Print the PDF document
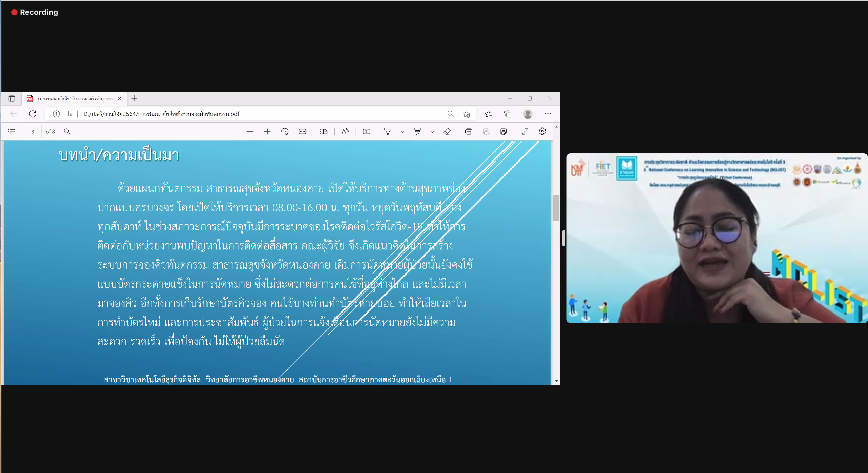Screen dimensions: 868x473 (469, 131)
